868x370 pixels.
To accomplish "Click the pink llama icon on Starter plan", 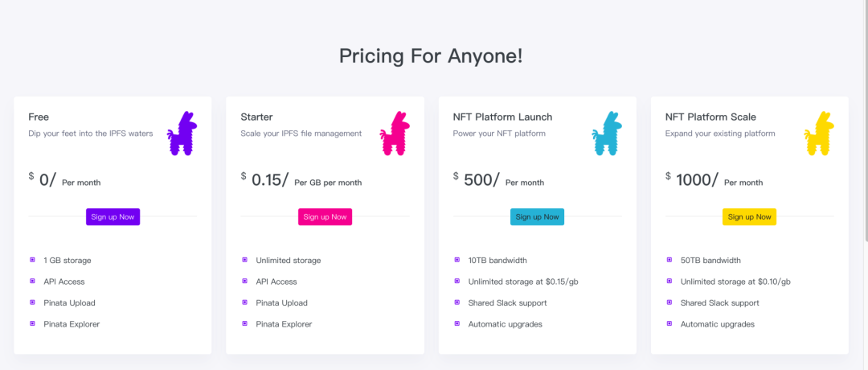I will click(395, 134).
